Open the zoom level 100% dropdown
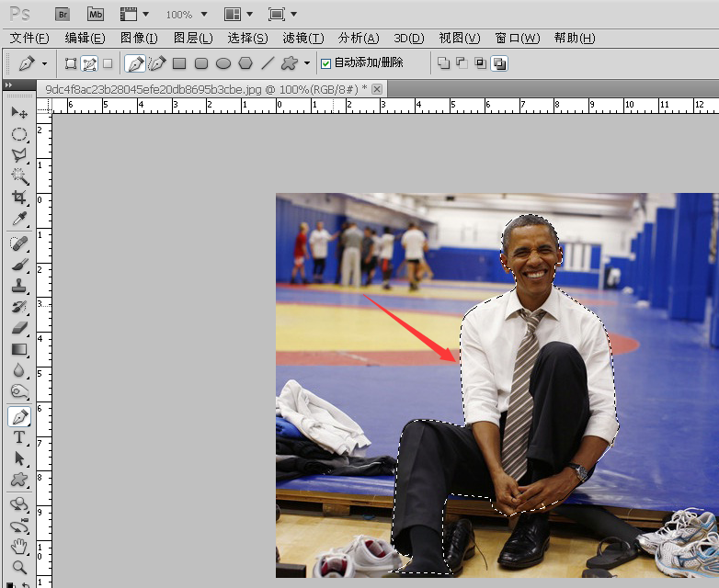The image size is (719, 588). [204, 14]
